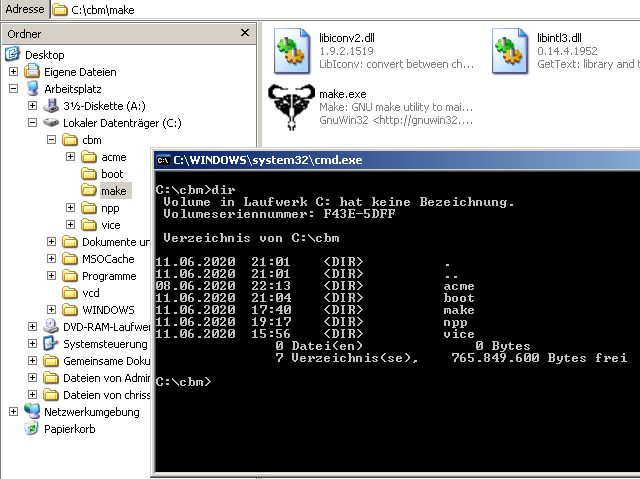Collapse the Arbeitsplatz node

(13, 89)
